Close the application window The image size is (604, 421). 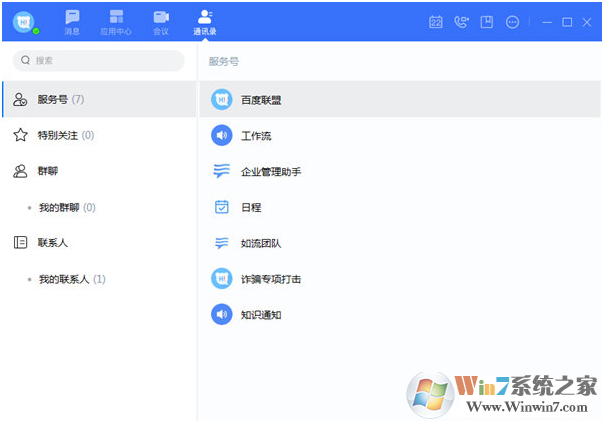(x=587, y=22)
